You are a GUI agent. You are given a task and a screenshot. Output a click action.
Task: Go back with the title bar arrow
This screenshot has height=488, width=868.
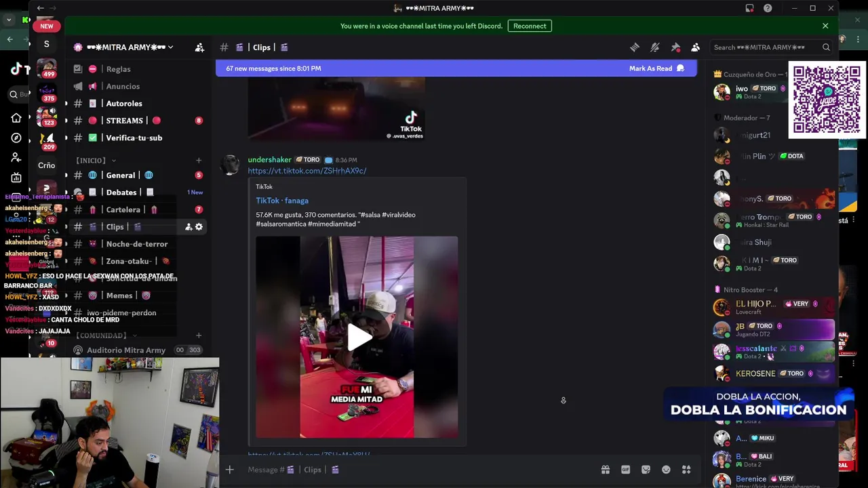click(40, 8)
